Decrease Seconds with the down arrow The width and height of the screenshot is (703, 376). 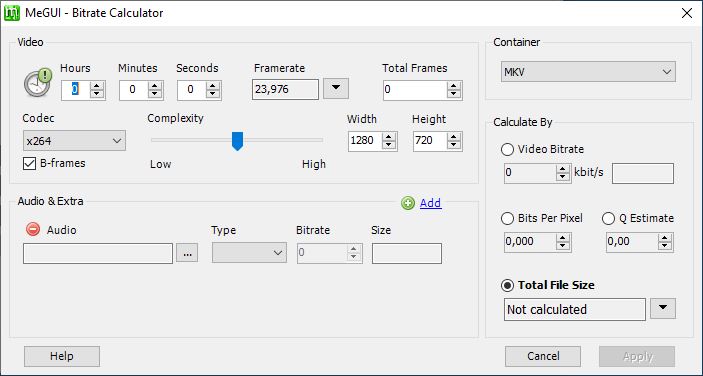[x=213, y=94]
